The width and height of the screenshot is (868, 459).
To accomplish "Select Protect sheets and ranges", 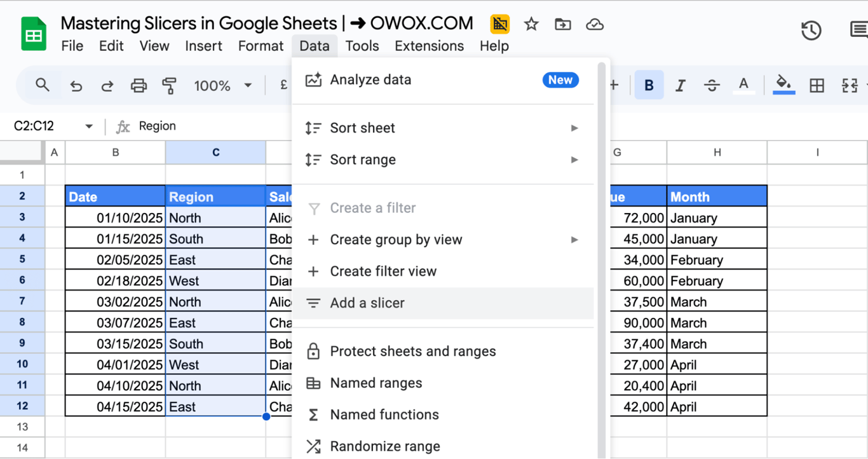I will click(443, 352).
